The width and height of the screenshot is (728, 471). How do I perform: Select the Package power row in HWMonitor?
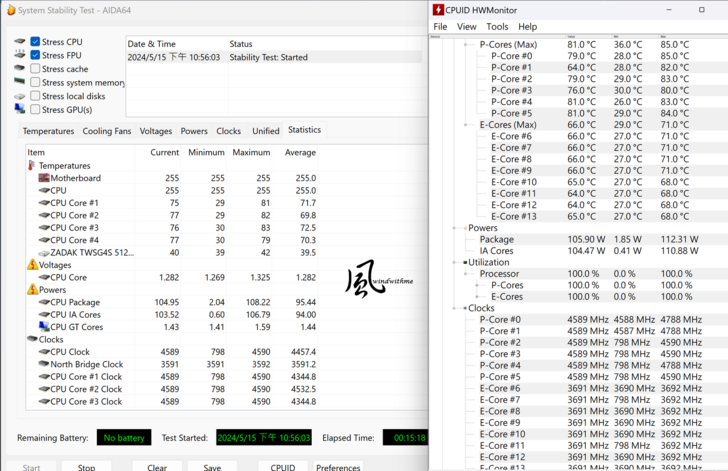(x=497, y=239)
